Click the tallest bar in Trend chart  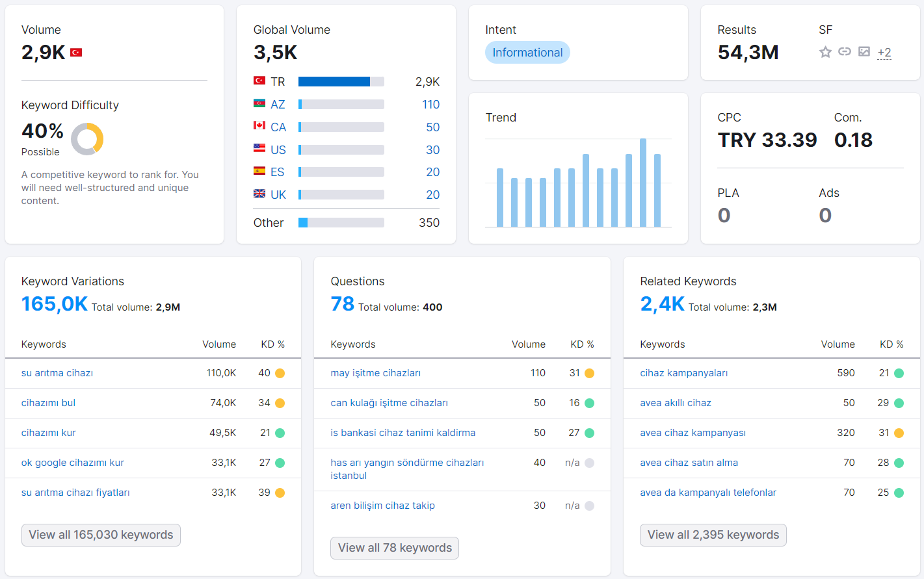pyautogui.click(x=643, y=183)
